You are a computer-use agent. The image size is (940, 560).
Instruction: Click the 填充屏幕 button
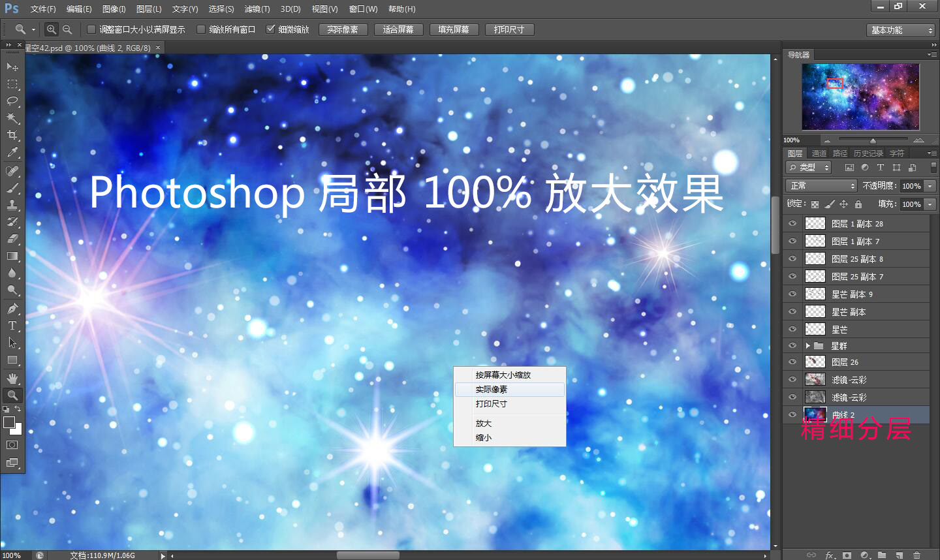454,30
